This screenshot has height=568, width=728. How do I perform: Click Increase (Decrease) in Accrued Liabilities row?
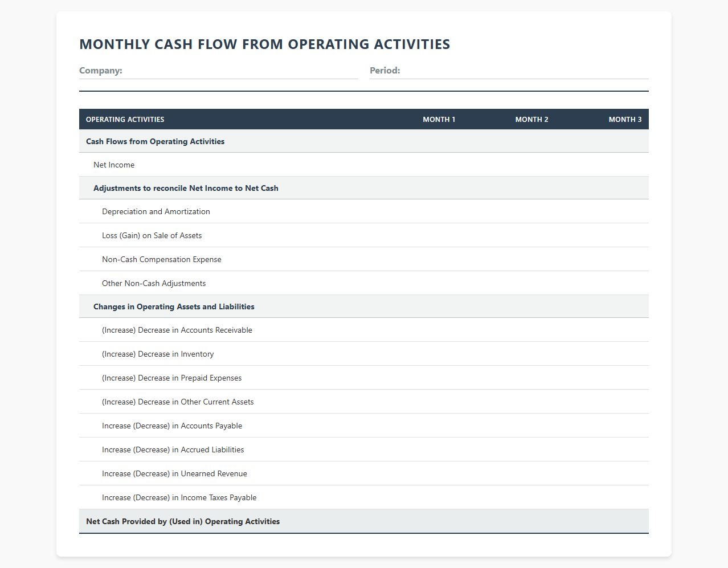[x=364, y=450]
